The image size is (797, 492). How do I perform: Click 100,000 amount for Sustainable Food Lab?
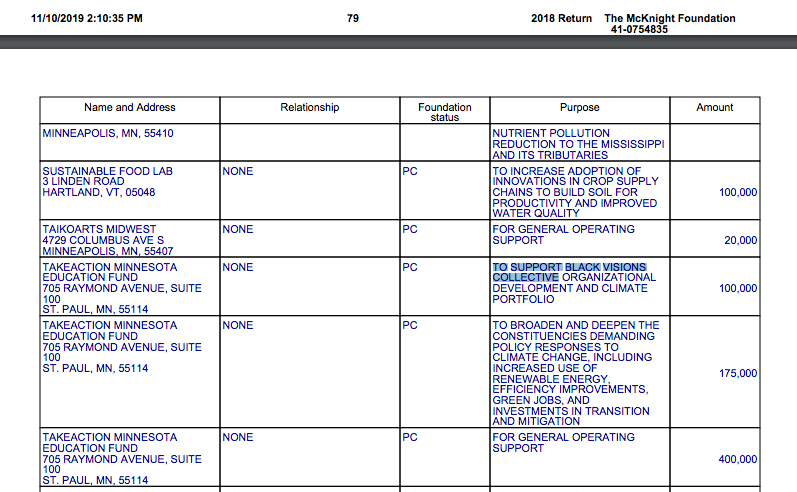pyautogui.click(x=738, y=192)
